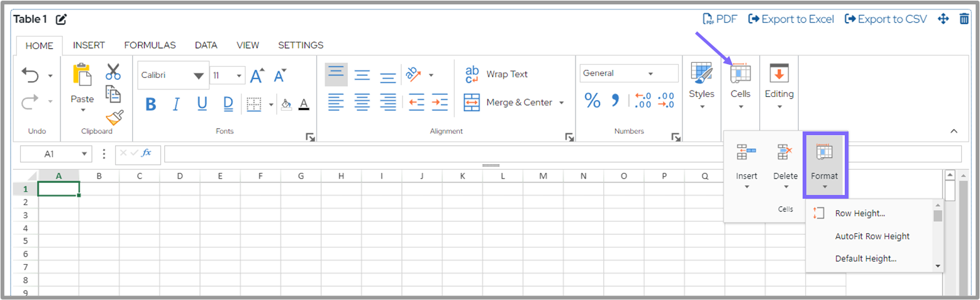Click Export to Excel link
This screenshot has height=300, width=980.
pos(791,19)
